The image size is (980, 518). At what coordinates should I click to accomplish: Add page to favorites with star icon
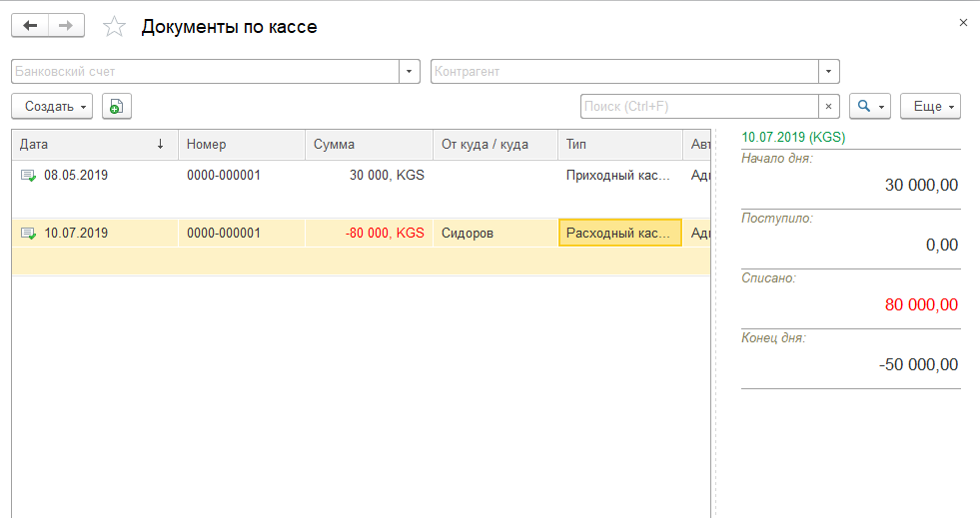coord(115,27)
